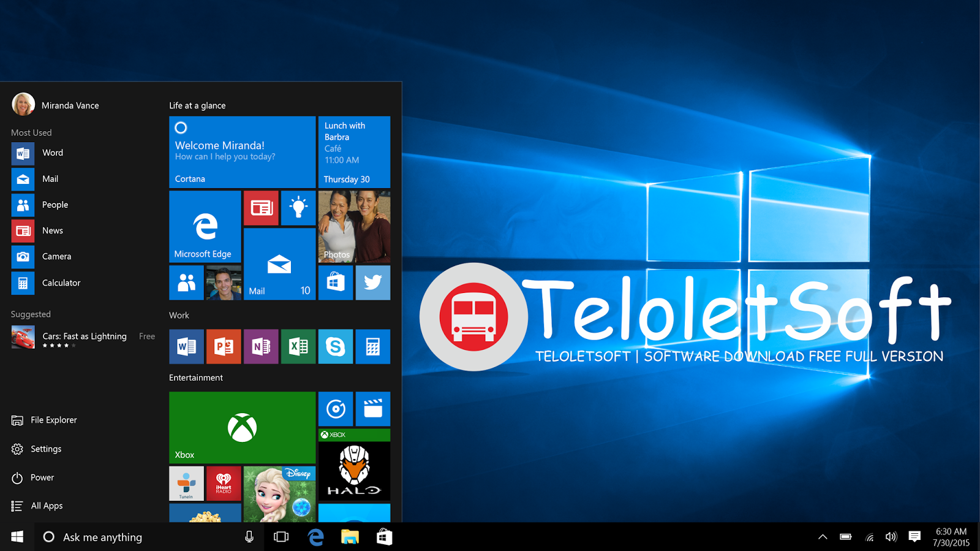Open File Explorer from the taskbar
Image resolution: width=980 pixels, height=551 pixels.
click(350, 537)
